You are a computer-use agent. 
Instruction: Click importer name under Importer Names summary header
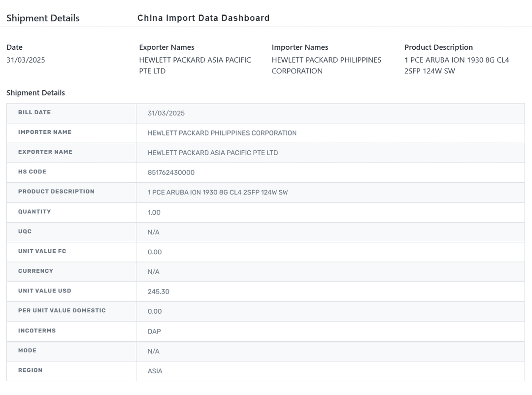click(326, 66)
